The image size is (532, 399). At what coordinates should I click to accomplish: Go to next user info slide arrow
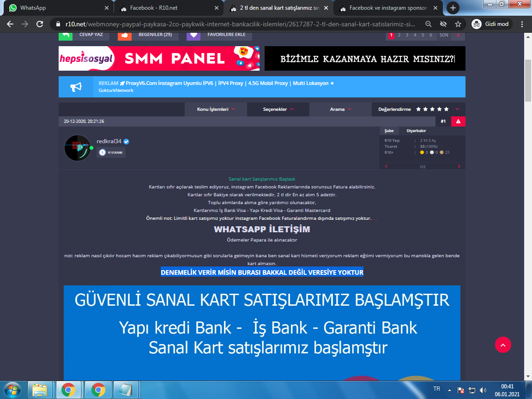pyautogui.click(x=459, y=166)
